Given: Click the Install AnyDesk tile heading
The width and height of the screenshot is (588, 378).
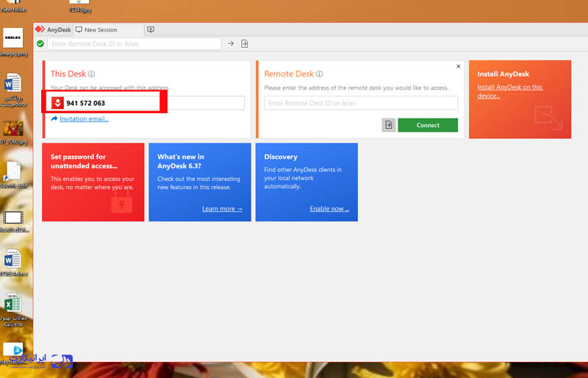Looking at the screenshot, I should pyautogui.click(x=503, y=74).
